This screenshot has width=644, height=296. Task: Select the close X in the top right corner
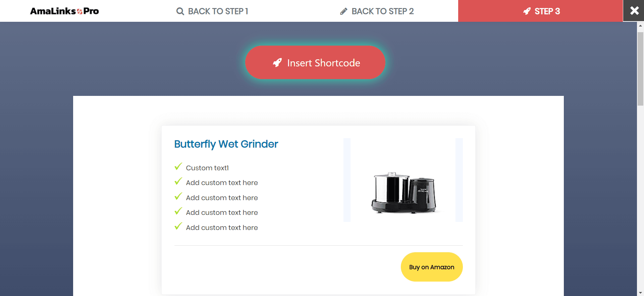634,10
